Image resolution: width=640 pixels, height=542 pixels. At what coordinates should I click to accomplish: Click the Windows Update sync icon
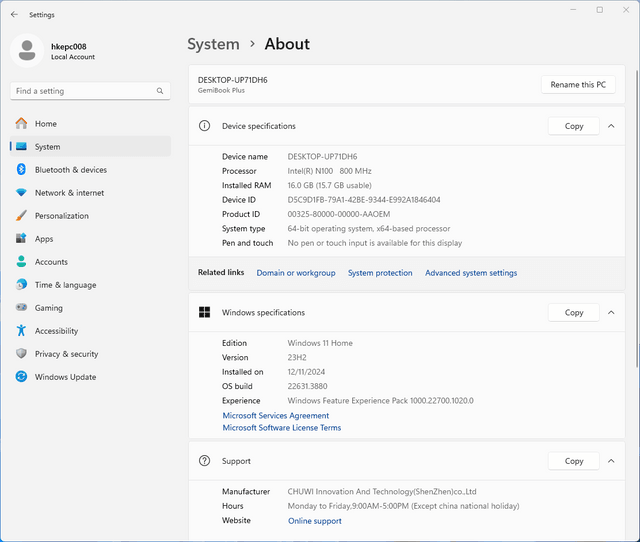21,376
